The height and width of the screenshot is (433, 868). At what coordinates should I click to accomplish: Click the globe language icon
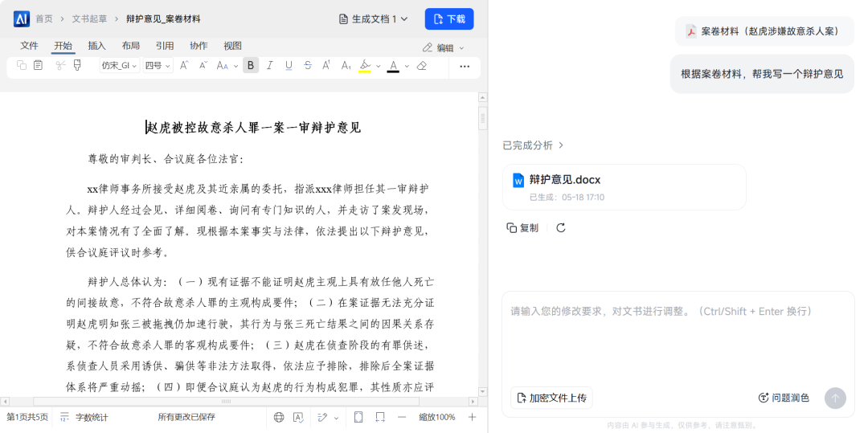tap(279, 417)
